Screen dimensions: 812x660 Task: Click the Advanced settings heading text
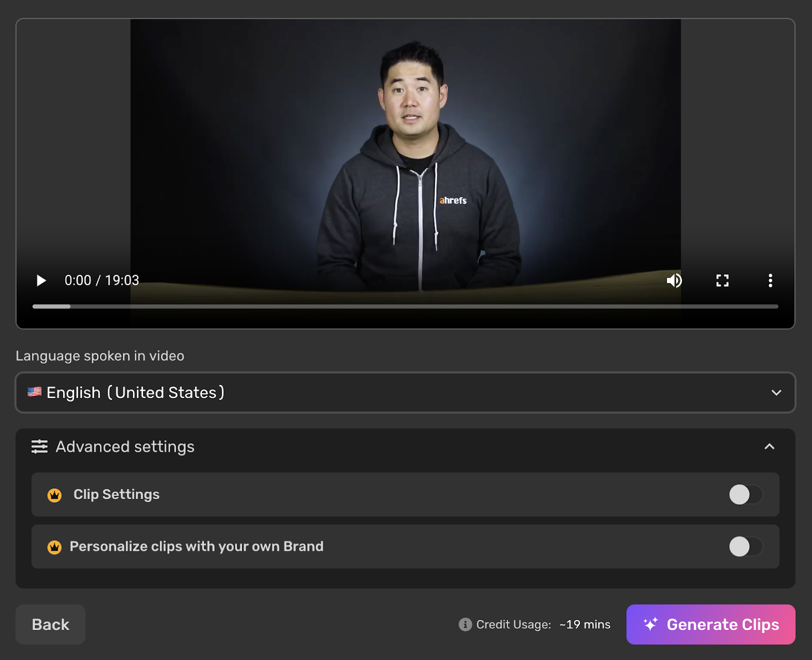[x=125, y=447]
